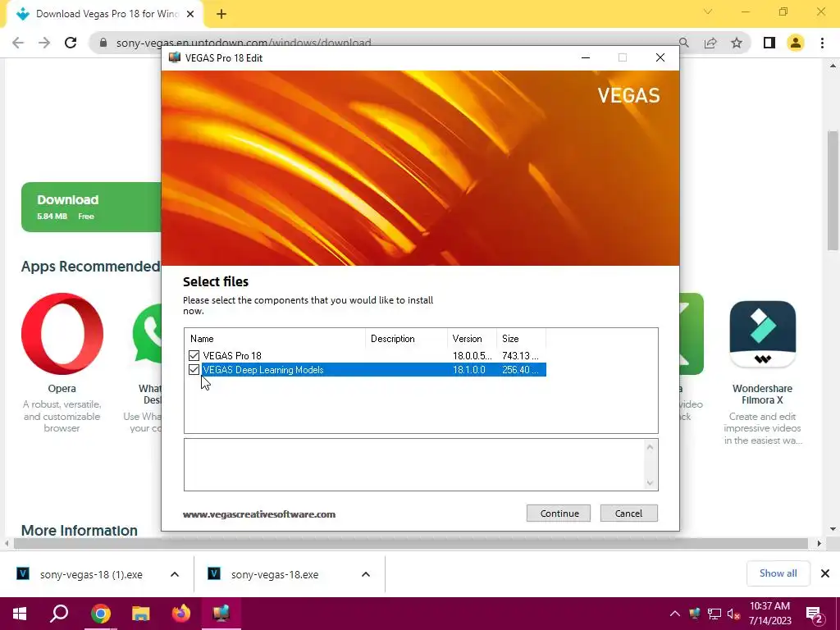Viewport: 840px width, 630px height.
Task: Click description box scroll down arrow
Action: [x=650, y=483]
